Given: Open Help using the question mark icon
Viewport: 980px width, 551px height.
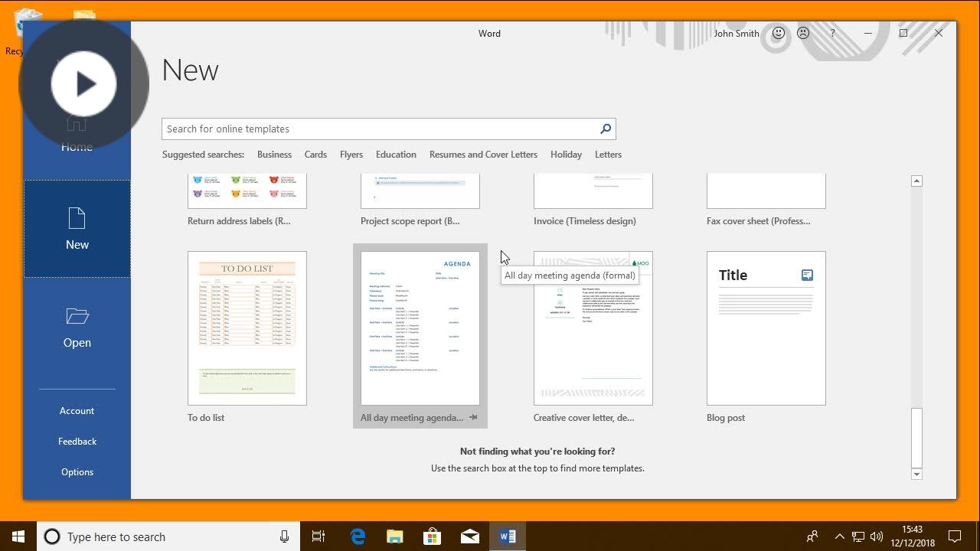Looking at the screenshot, I should pyautogui.click(x=832, y=33).
